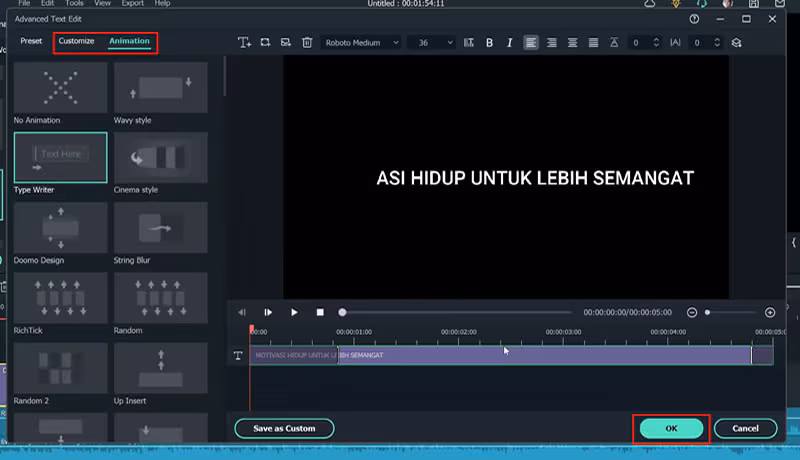Viewport: 800px width, 460px height.
Task: Select the third text alignment icon
Action: 572,43
